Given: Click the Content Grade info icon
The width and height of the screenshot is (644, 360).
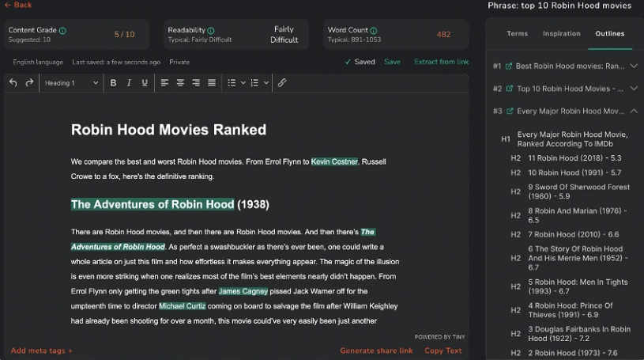Looking at the screenshot, I should coord(62,31).
